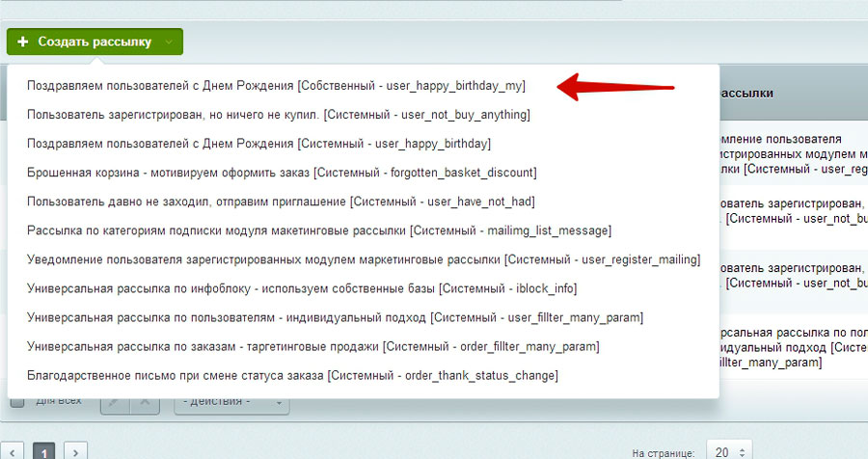Choose the order_fillter_many_param template
This screenshot has height=459, width=868.
coord(313,346)
